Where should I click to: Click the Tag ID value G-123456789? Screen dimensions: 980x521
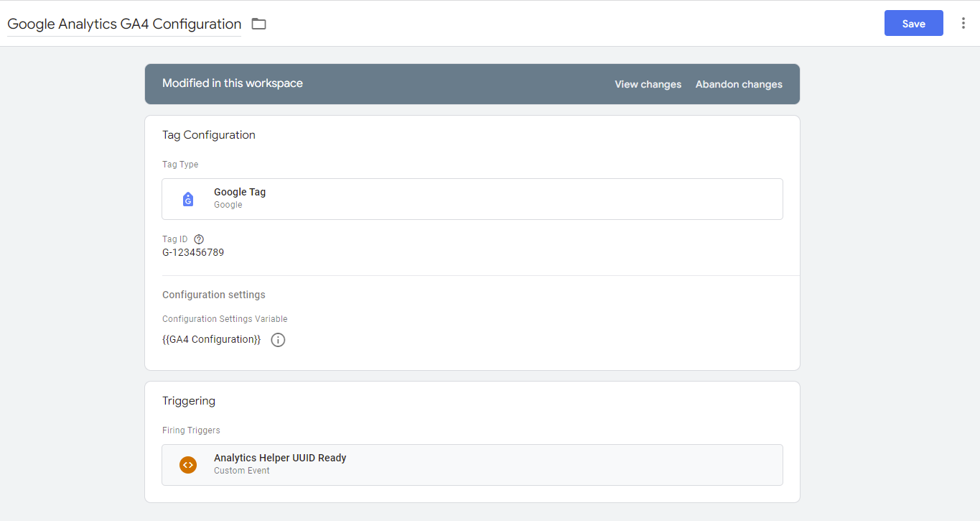click(193, 252)
